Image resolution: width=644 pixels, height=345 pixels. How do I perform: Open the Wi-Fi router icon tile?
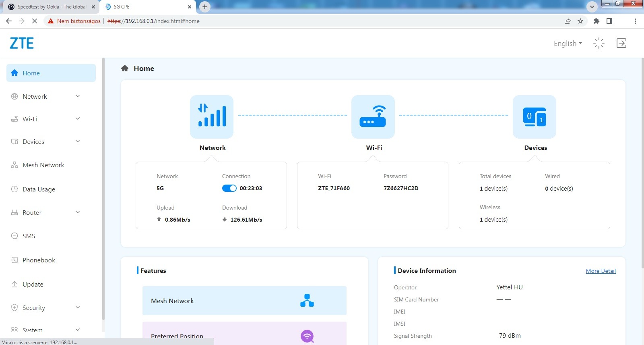[x=373, y=117]
